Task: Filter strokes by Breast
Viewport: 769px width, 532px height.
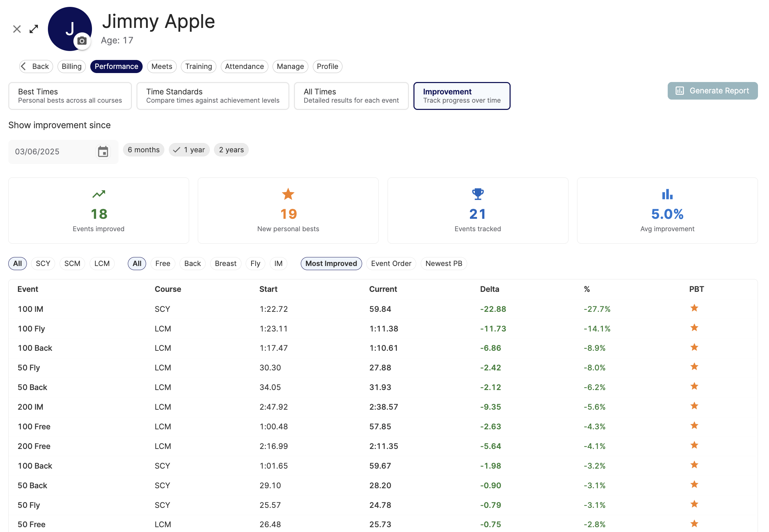Action: (225, 264)
